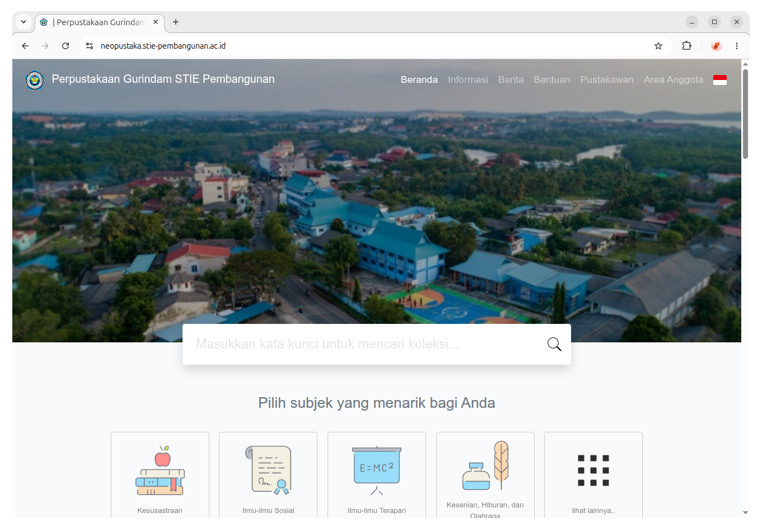The height and width of the screenshot is (532, 762).
Task: Click the library logo emblem
Action: (35, 80)
